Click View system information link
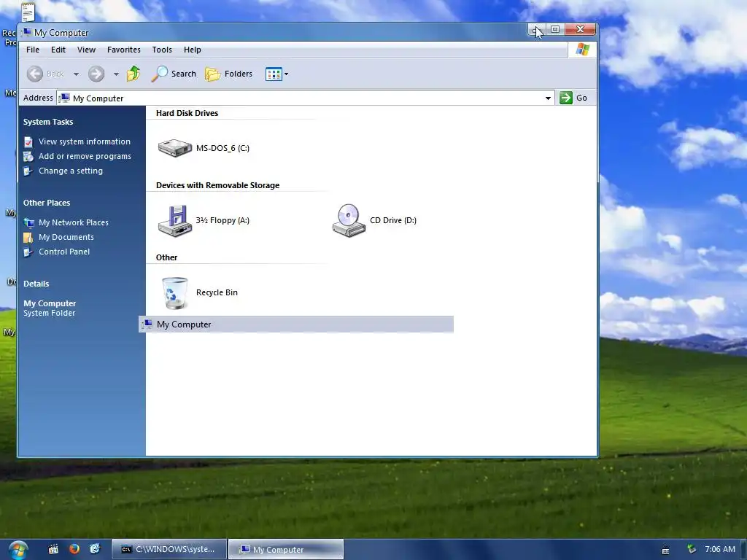Viewport: 747px width, 560px height. coord(85,141)
